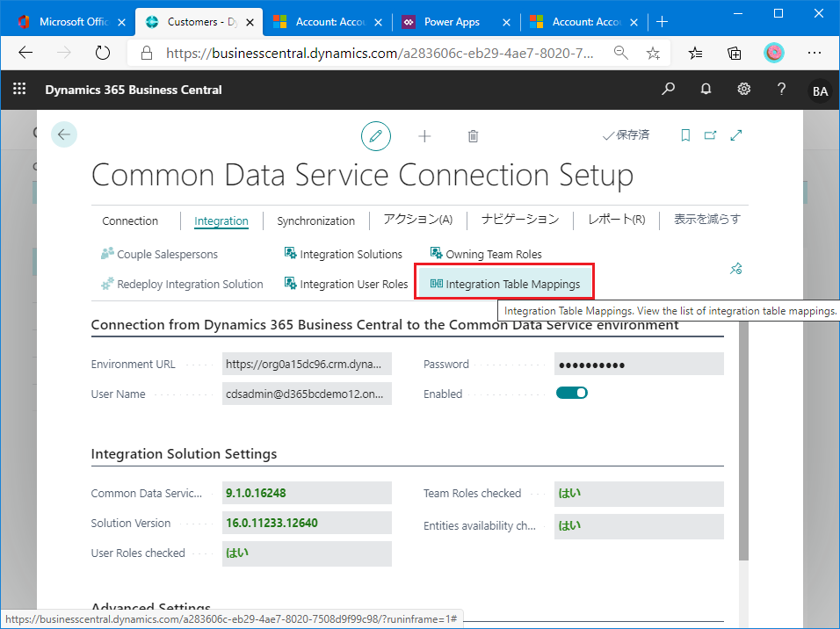The height and width of the screenshot is (629, 840).
Task: Open a new browser tab
Action: click(x=663, y=21)
